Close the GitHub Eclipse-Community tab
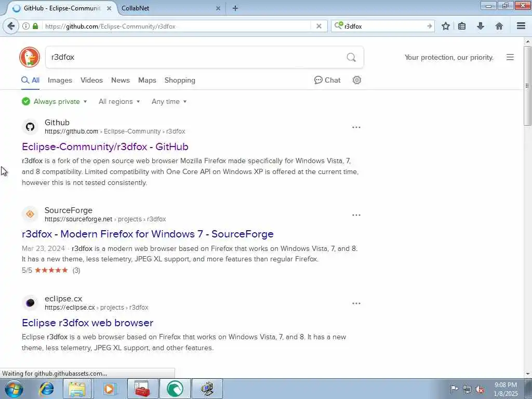 109,8
